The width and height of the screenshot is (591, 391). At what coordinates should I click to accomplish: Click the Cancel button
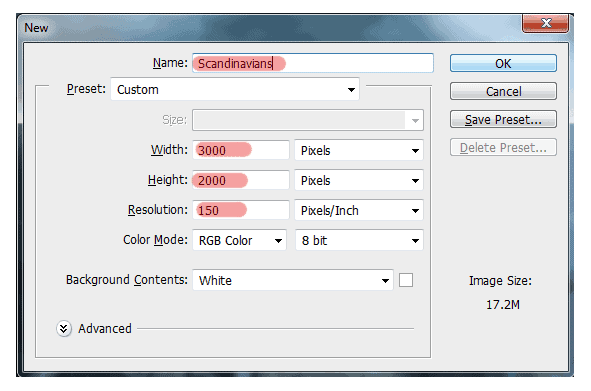[503, 91]
